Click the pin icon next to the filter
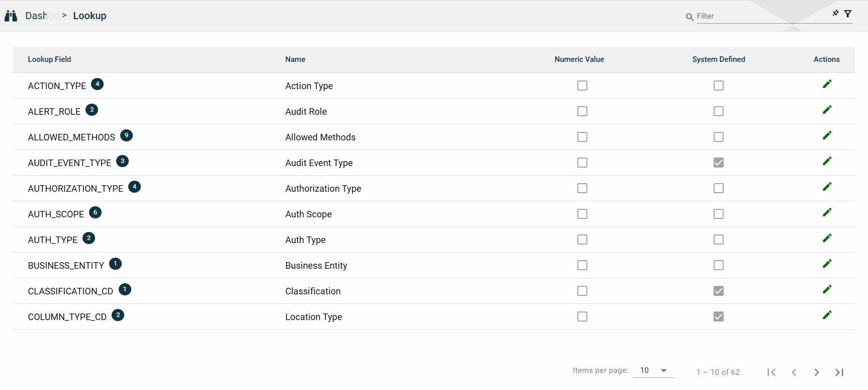Screen dimensions: 868x390 tap(835, 13)
